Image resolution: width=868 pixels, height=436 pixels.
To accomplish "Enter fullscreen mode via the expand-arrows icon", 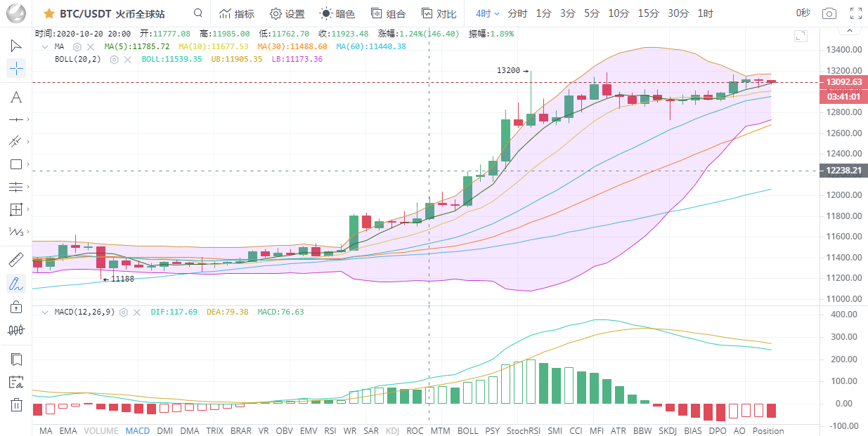I will [x=855, y=13].
